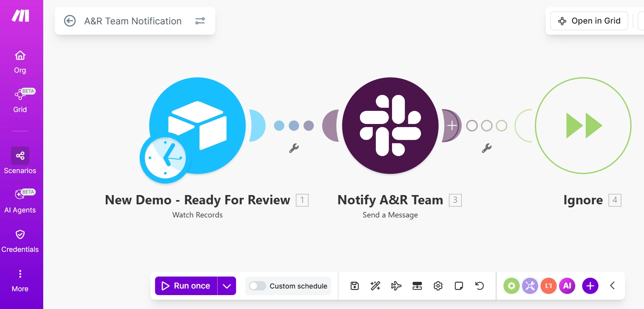Click the wrench filter between Airtable and Slack
The image size is (644, 309).
(x=294, y=148)
